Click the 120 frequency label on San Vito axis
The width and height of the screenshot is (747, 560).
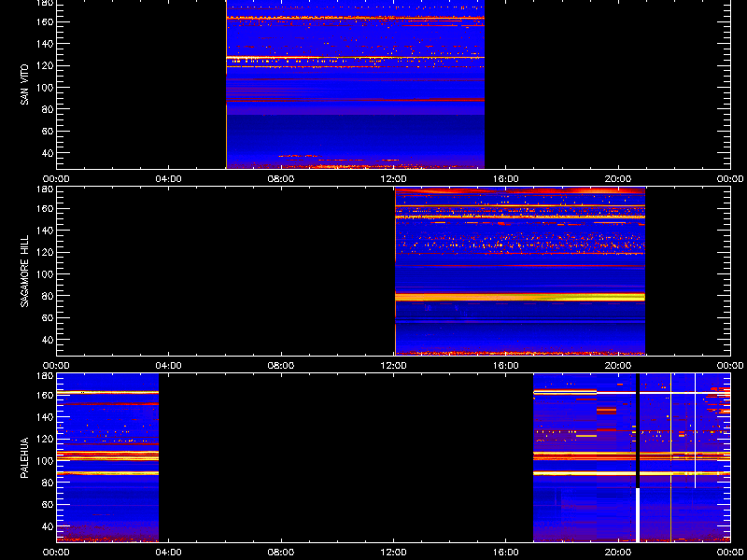pos(46,65)
